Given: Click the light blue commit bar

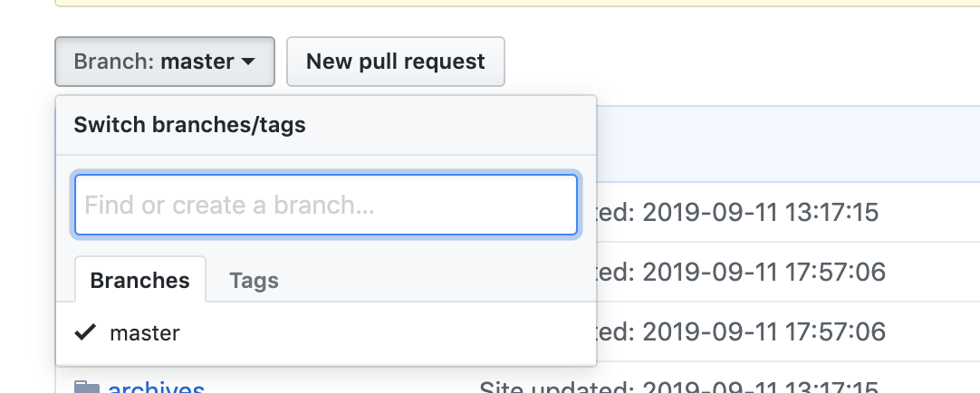Looking at the screenshot, I should tap(788, 144).
